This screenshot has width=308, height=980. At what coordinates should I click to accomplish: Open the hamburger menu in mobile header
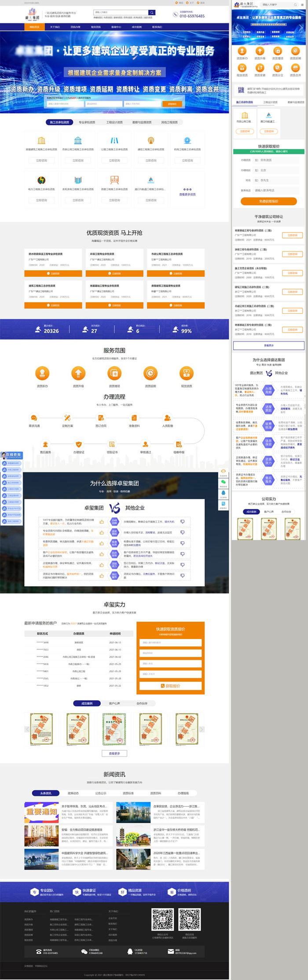(x=302, y=5)
